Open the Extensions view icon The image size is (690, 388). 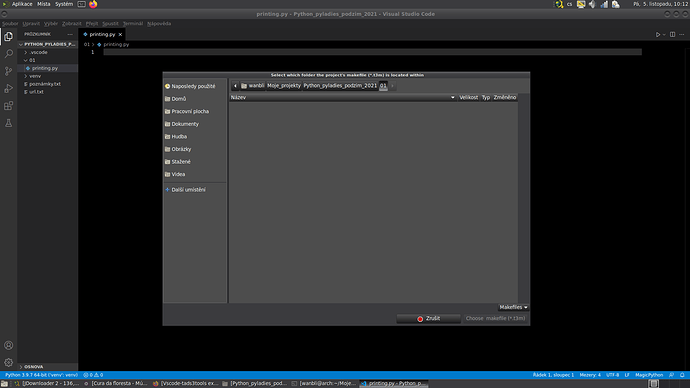8,106
